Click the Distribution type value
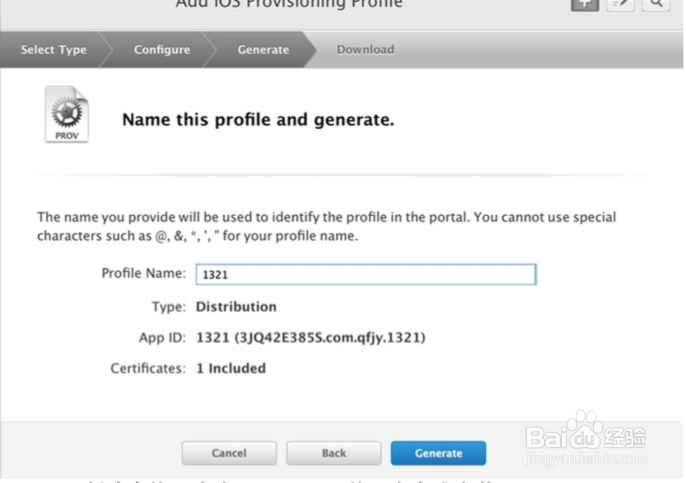The width and height of the screenshot is (686, 483). tap(236, 306)
